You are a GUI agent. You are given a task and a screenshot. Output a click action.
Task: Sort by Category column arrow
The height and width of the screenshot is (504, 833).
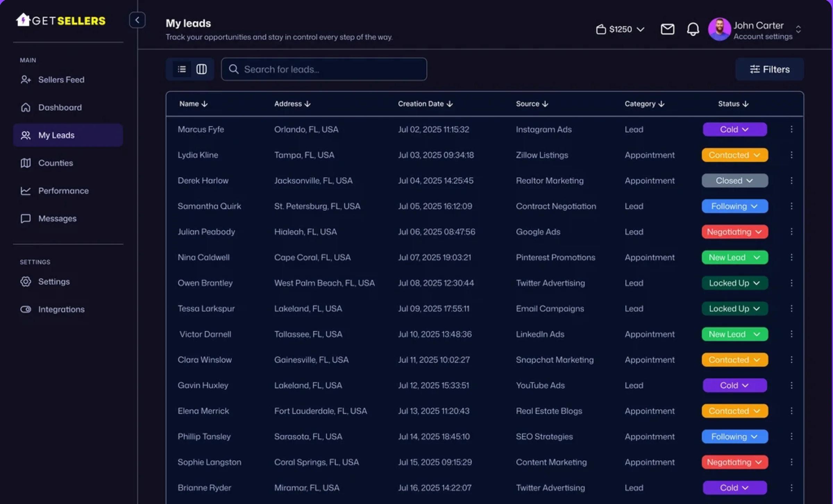[x=661, y=104]
